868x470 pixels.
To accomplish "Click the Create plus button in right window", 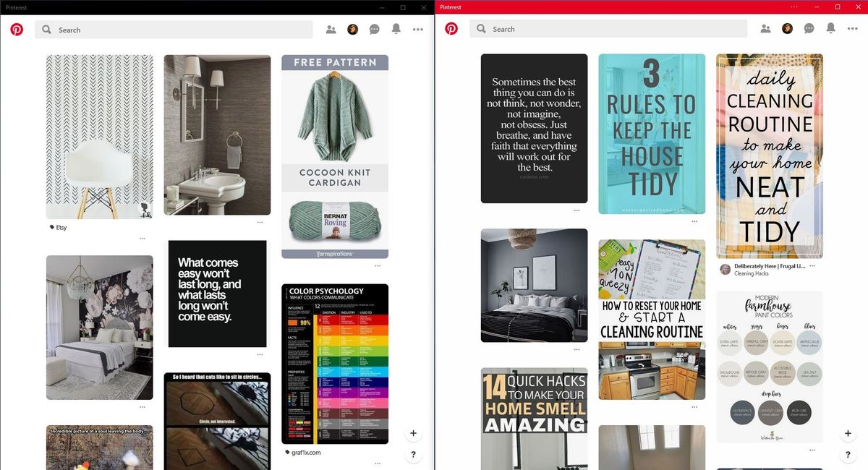I will click(x=848, y=433).
